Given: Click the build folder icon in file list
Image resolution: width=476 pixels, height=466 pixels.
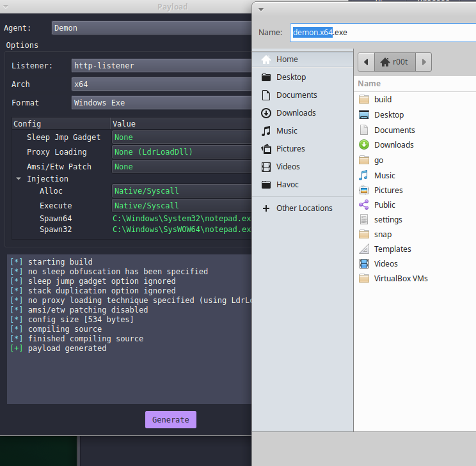Looking at the screenshot, I should tap(364, 100).
